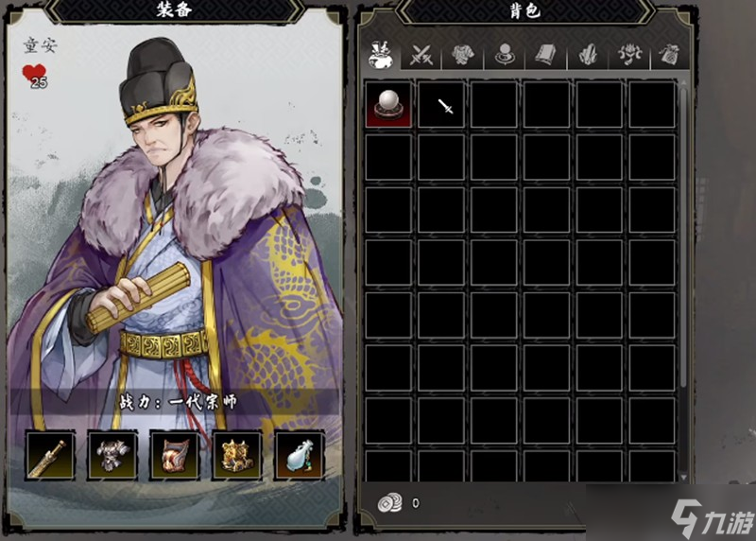Image resolution: width=756 pixels, height=541 pixels.
Task: Switch to the pearl accessories tab
Action: [505, 56]
